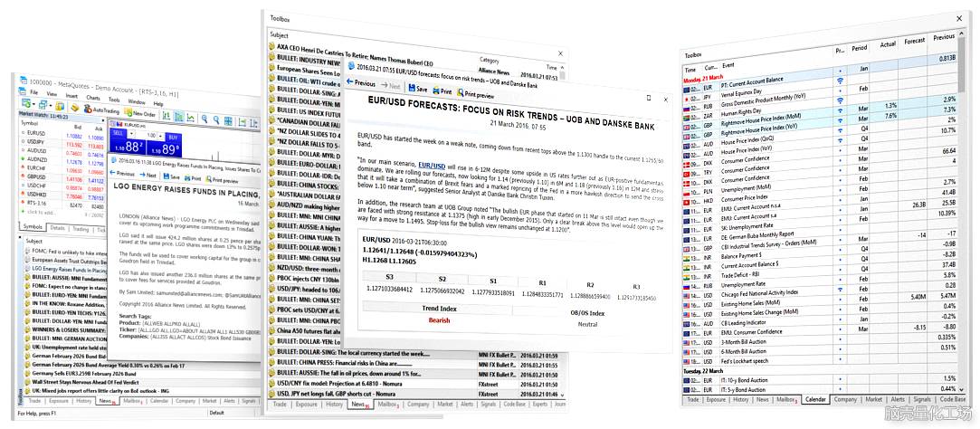Click Print preview in LGO Energy window
Image resolution: width=980 pixels, height=429 pixels.
coord(222,180)
